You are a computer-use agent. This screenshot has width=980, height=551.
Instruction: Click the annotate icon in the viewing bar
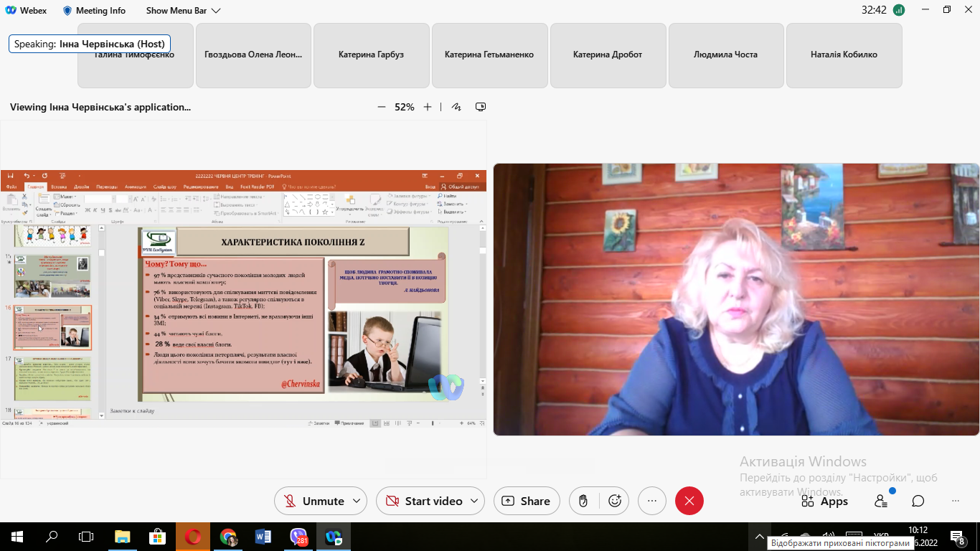456,107
